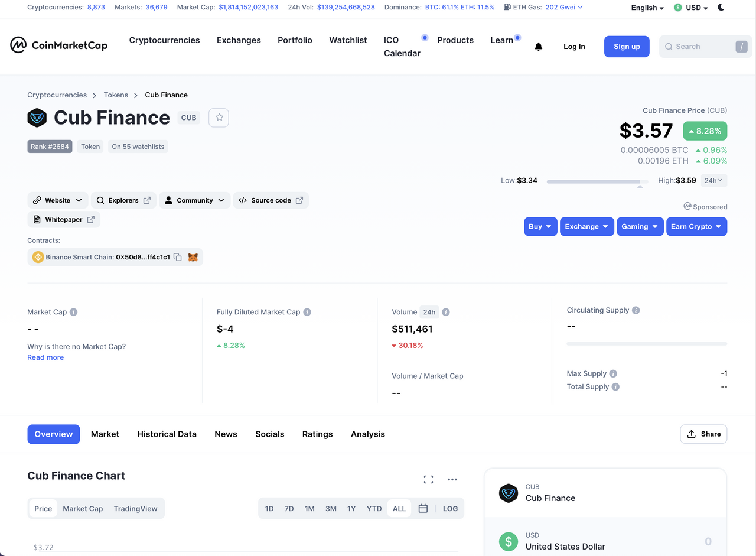Screen dimensions: 756x556
Task: Expand chart to fullscreen
Action: (x=429, y=479)
